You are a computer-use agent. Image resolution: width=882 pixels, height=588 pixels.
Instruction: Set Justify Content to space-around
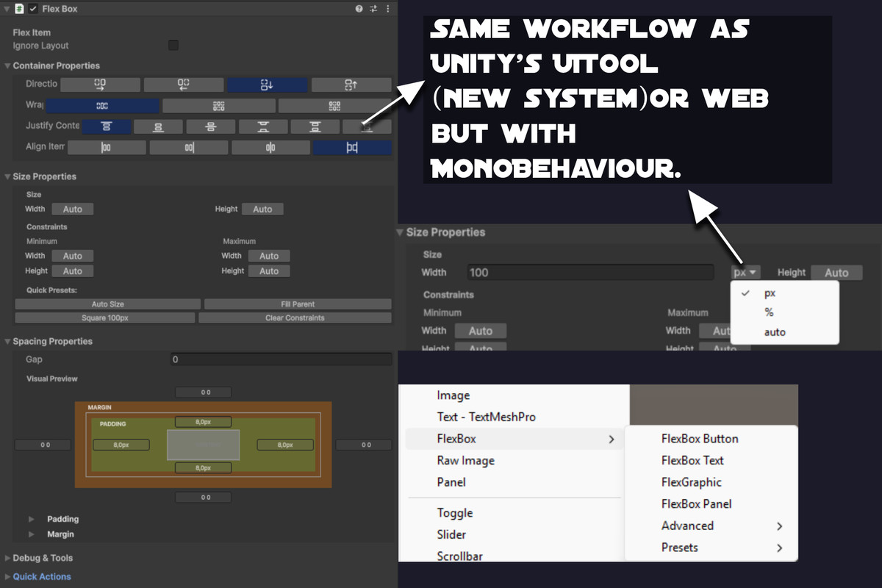click(x=315, y=126)
